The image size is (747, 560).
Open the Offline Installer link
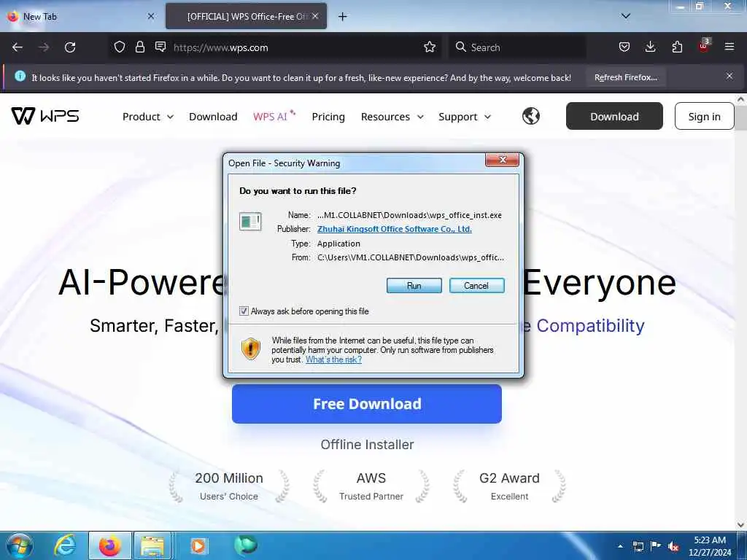(367, 444)
